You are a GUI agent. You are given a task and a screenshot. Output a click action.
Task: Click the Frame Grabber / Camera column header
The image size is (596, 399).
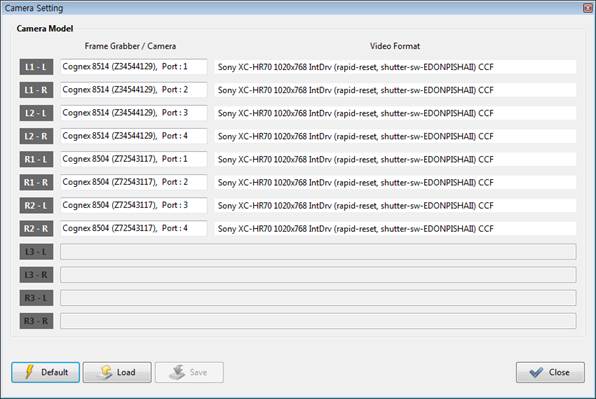tap(130, 46)
